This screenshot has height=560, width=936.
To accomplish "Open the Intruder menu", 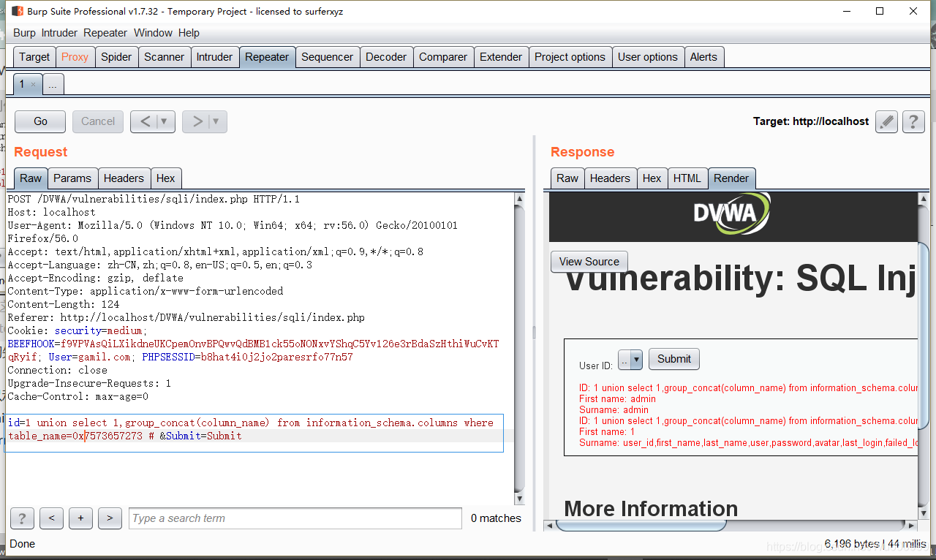I will pos(59,33).
